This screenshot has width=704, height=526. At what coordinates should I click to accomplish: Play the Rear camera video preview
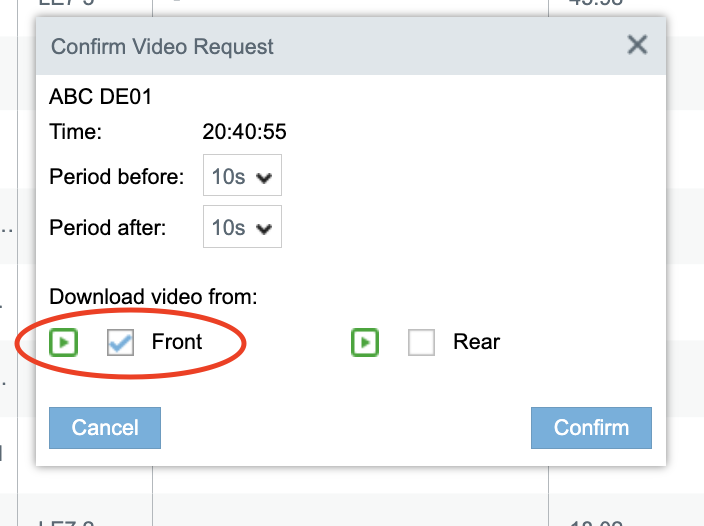pos(365,342)
